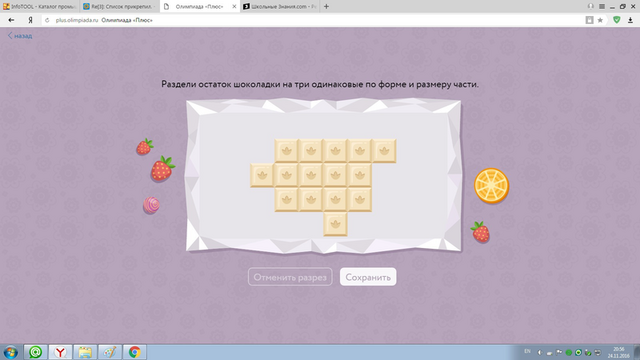Launch Chrome from the taskbar
Viewport: 640px width, 360px height.
pos(134,352)
